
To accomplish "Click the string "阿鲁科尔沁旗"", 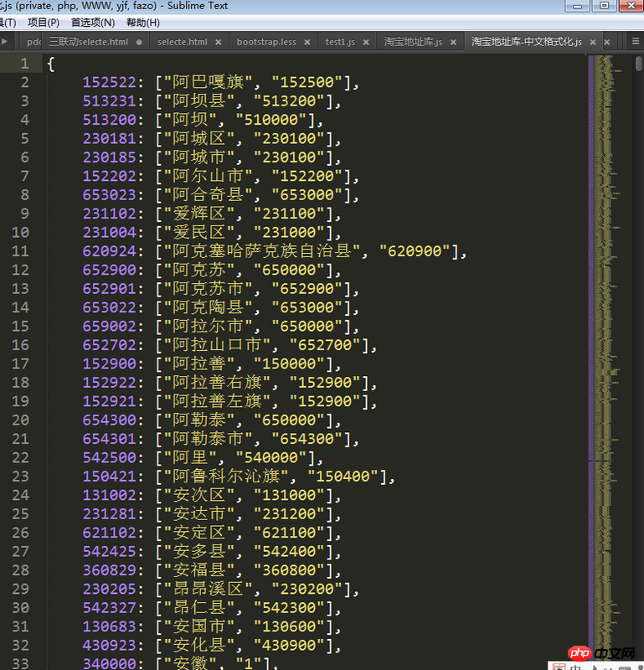I will pos(226,477).
